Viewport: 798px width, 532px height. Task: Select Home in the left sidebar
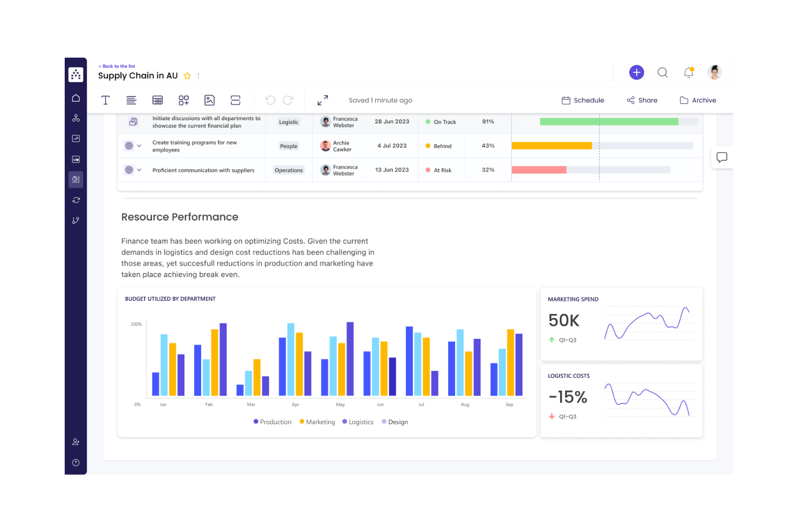point(75,98)
